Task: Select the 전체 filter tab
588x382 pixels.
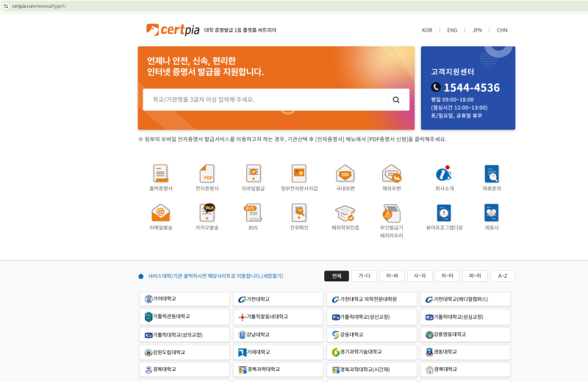Action: click(337, 276)
